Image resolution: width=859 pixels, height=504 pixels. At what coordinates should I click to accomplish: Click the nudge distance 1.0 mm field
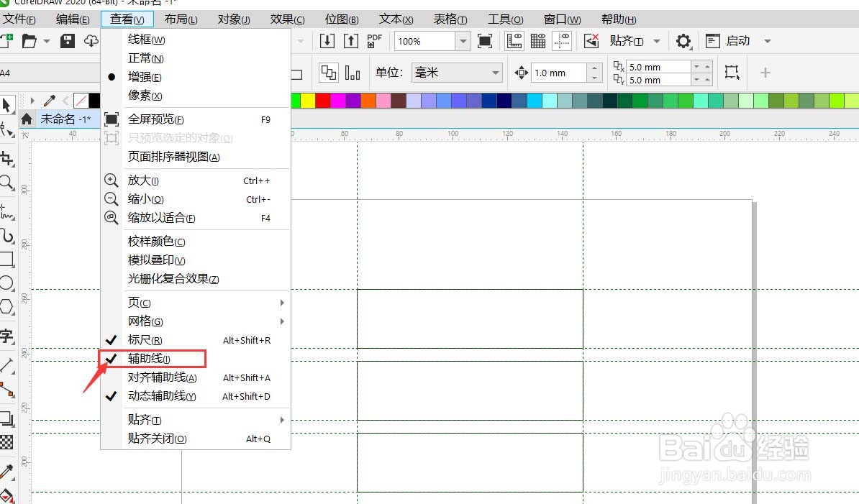559,73
